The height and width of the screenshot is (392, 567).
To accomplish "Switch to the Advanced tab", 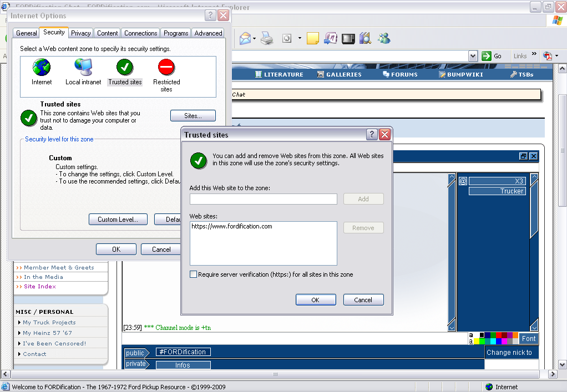I will coord(208,33).
